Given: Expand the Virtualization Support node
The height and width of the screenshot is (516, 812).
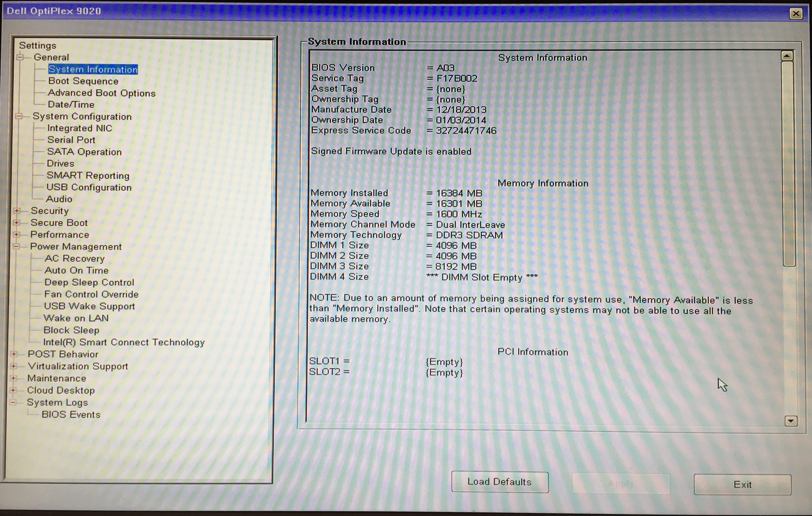Looking at the screenshot, I should click(13, 366).
